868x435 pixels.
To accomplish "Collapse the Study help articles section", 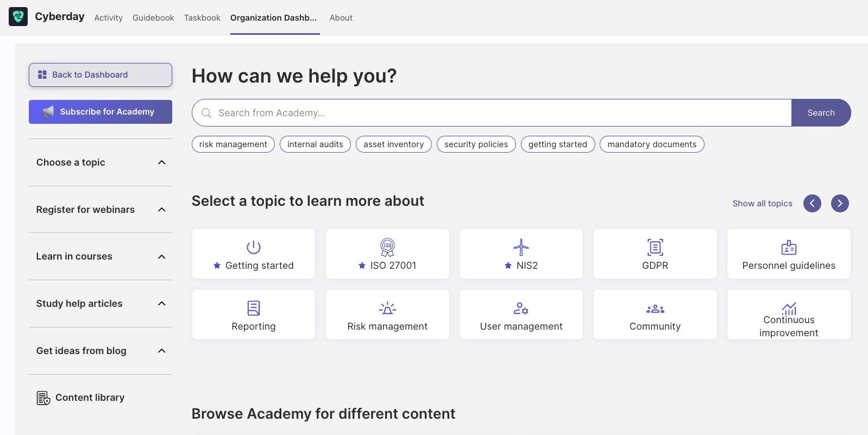I will pos(162,304).
